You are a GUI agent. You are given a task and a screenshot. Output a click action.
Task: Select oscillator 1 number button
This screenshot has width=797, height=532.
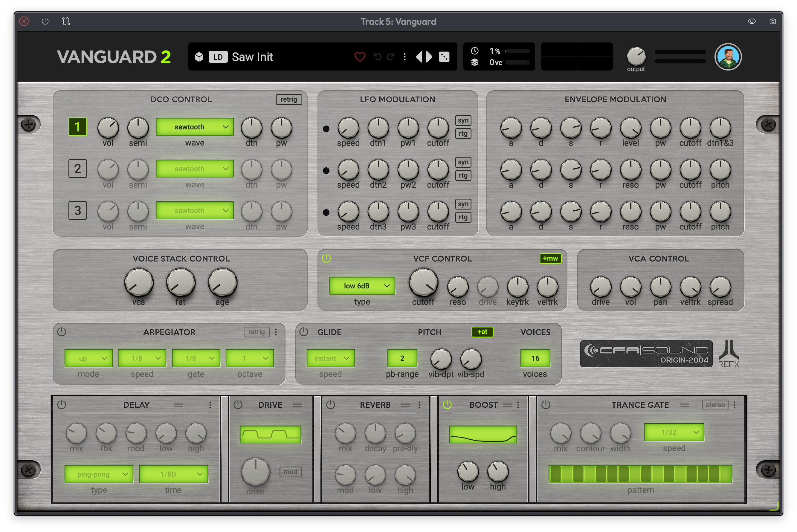coord(78,127)
